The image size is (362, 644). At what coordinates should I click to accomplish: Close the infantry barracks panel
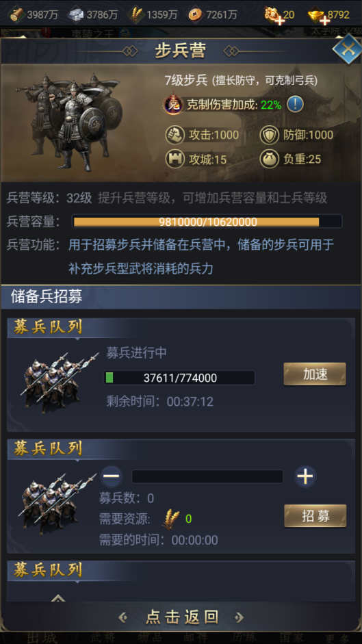click(347, 49)
